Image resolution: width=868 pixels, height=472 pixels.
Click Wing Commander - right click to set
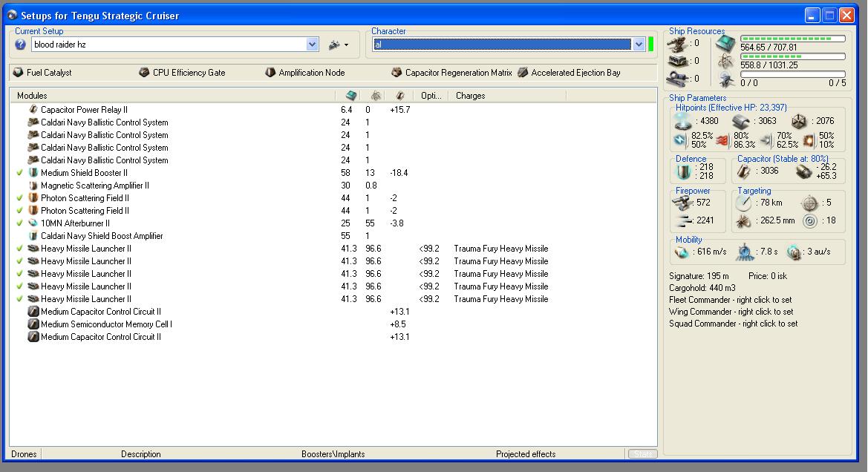[731, 312]
